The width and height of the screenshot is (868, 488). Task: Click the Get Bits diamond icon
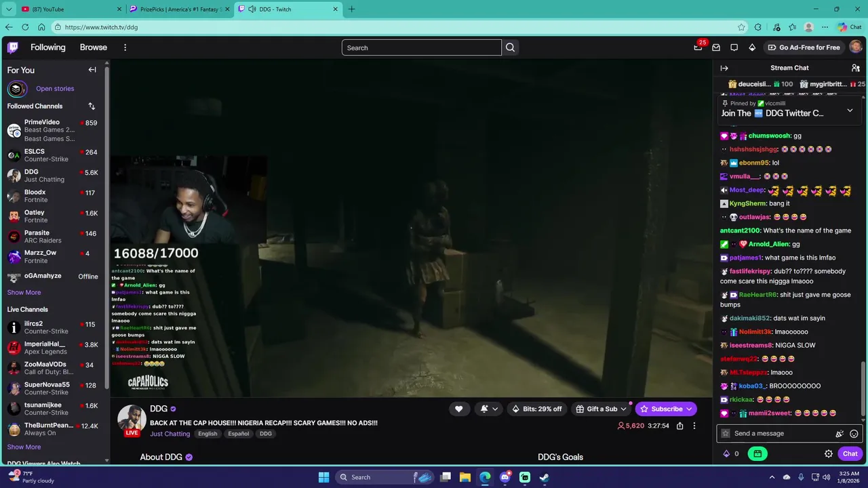752,47
